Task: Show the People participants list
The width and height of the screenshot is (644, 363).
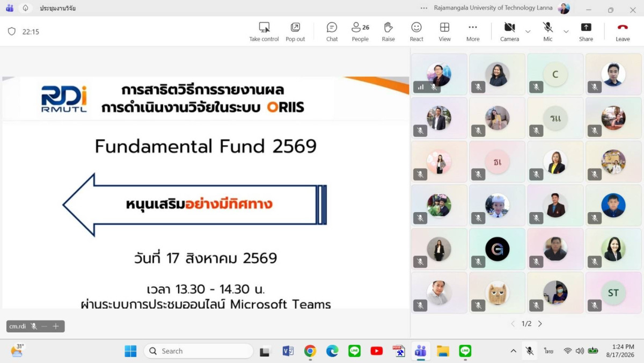Action: click(x=360, y=32)
